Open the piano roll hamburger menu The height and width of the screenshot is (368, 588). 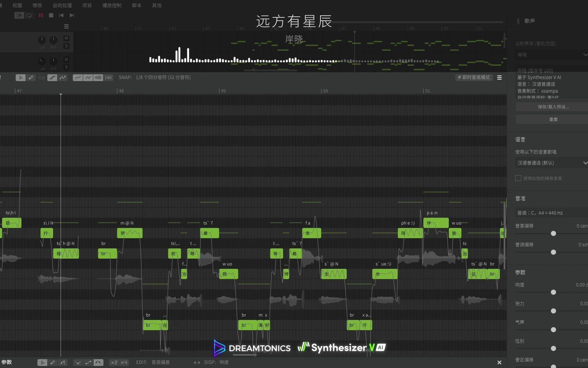[499, 78]
